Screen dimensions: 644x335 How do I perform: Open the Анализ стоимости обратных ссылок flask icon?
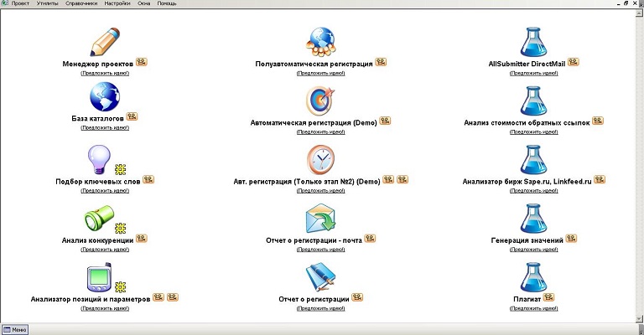[x=533, y=100]
